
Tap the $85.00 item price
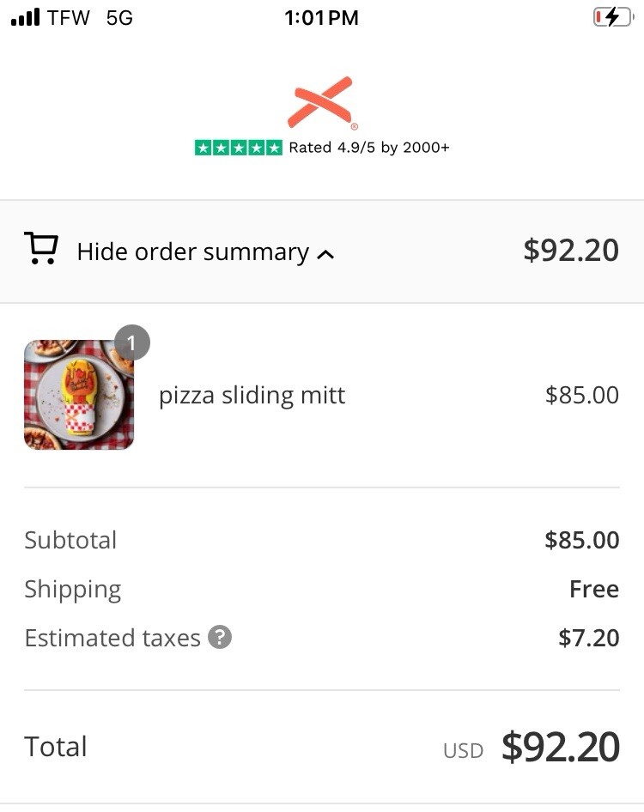click(x=581, y=395)
